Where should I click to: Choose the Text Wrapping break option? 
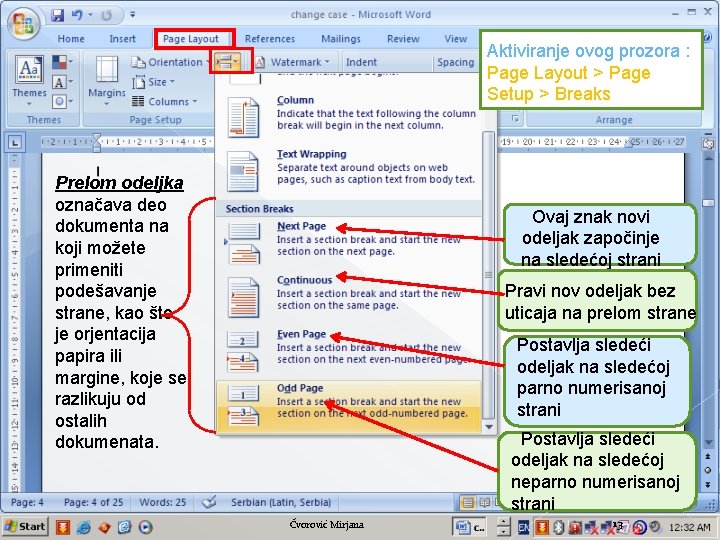coord(349,171)
